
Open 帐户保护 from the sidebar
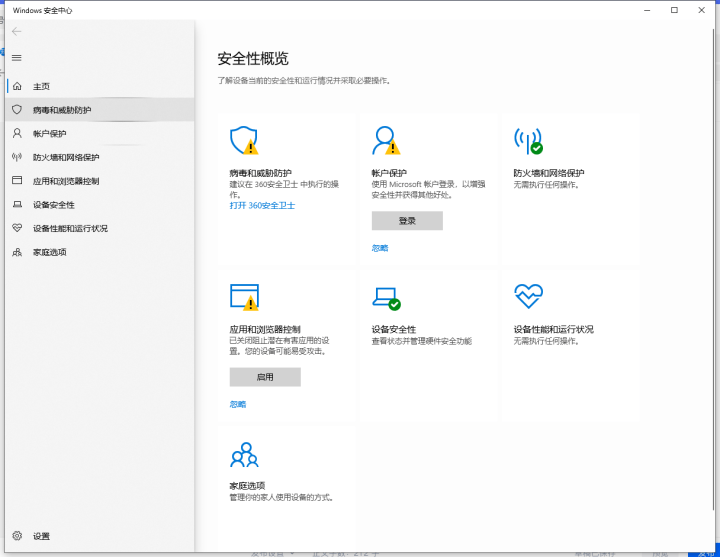pyautogui.click(x=50, y=133)
